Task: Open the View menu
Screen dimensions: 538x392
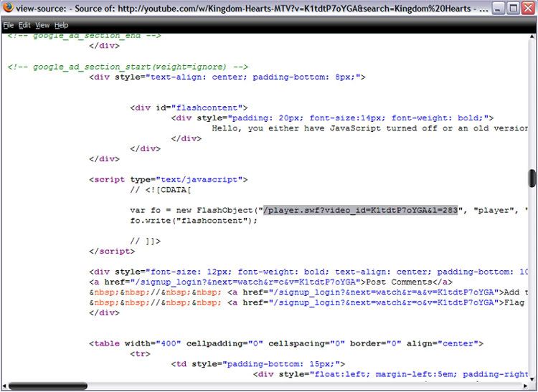Action: pyautogui.click(x=42, y=25)
